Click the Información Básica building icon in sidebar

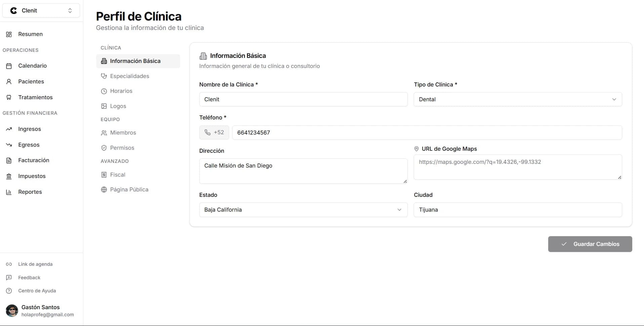[x=104, y=61]
